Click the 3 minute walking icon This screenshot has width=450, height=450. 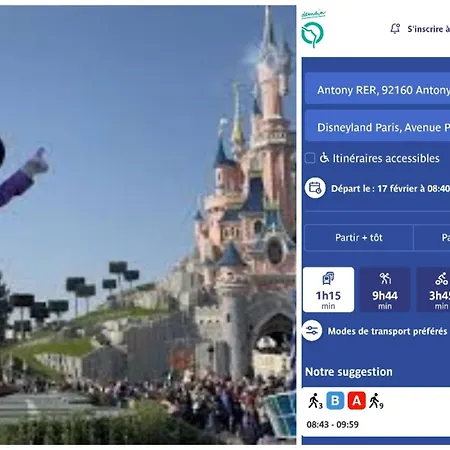point(315,401)
